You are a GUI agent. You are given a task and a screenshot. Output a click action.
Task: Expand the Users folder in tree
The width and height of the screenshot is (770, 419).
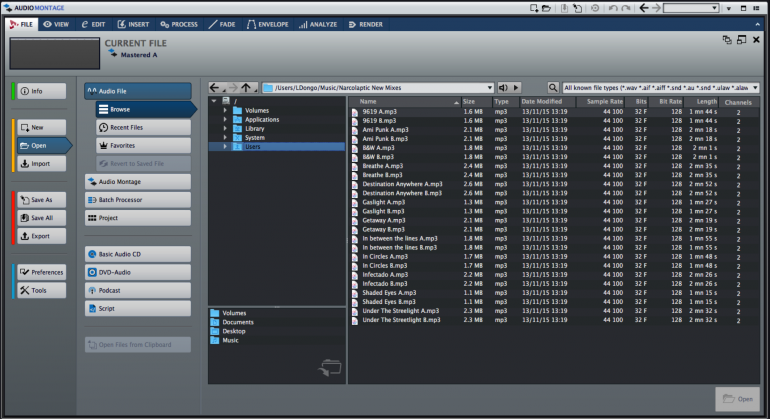(225, 146)
